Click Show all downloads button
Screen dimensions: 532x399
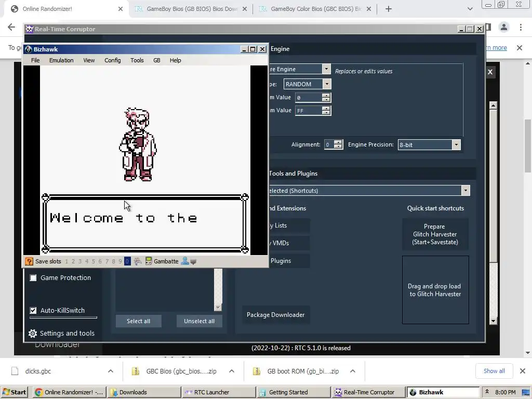point(494,371)
